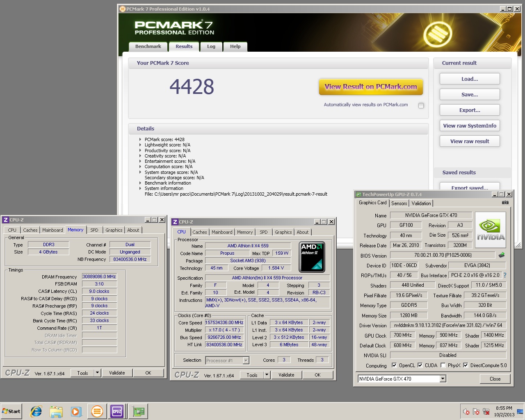Image resolution: width=525 pixels, height=420 pixels.
Task: Open the Windows Start menu
Action: pyautogui.click(x=11, y=411)
